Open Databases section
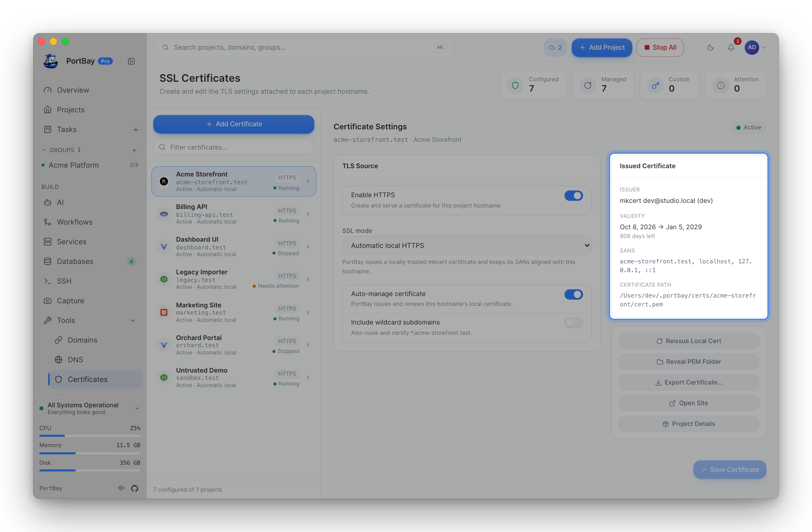 tap(90, 262)
